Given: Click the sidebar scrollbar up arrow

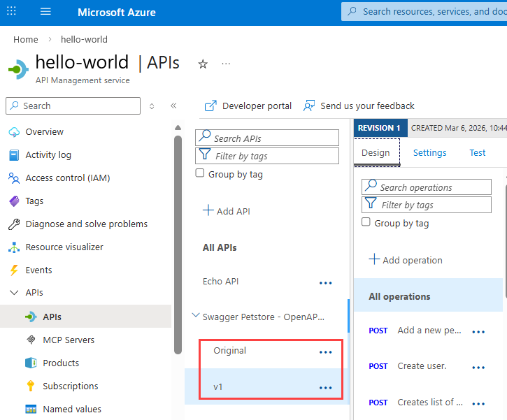Looking at the screenshot, I should click(x=178, y=128).
